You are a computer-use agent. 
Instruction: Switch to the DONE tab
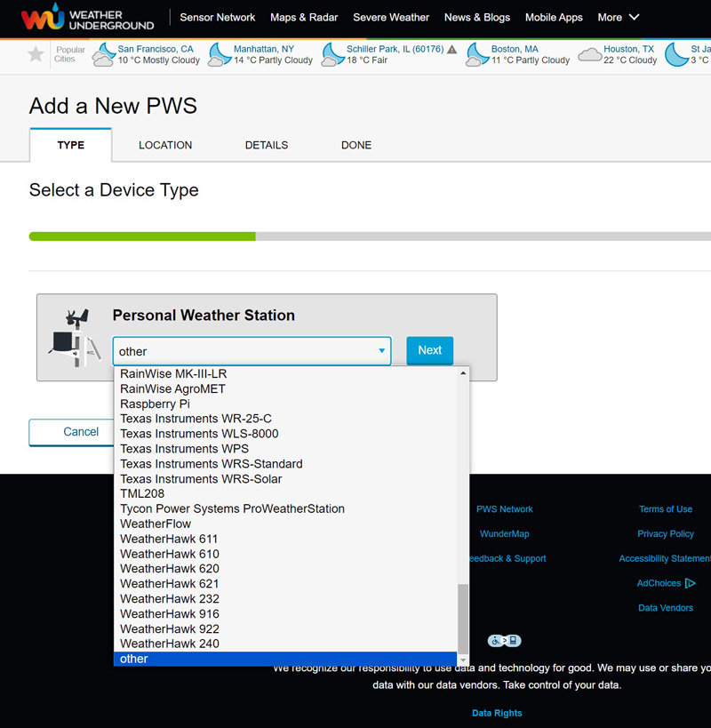[x=356, y=145]
